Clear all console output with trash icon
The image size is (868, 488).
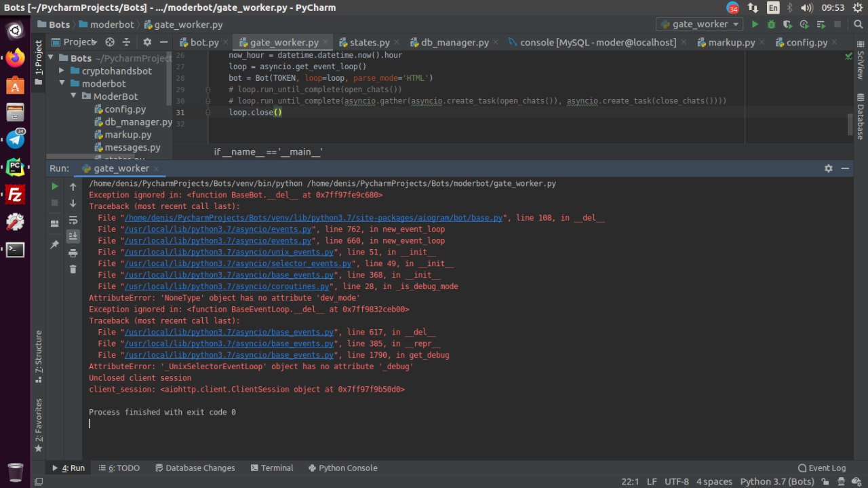[x=73, y=269]
